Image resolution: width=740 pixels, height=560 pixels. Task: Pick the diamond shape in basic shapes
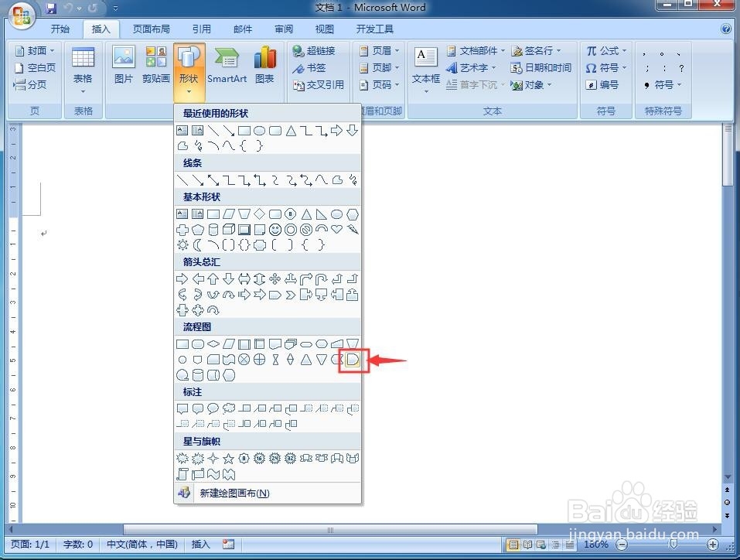point(259,214)
